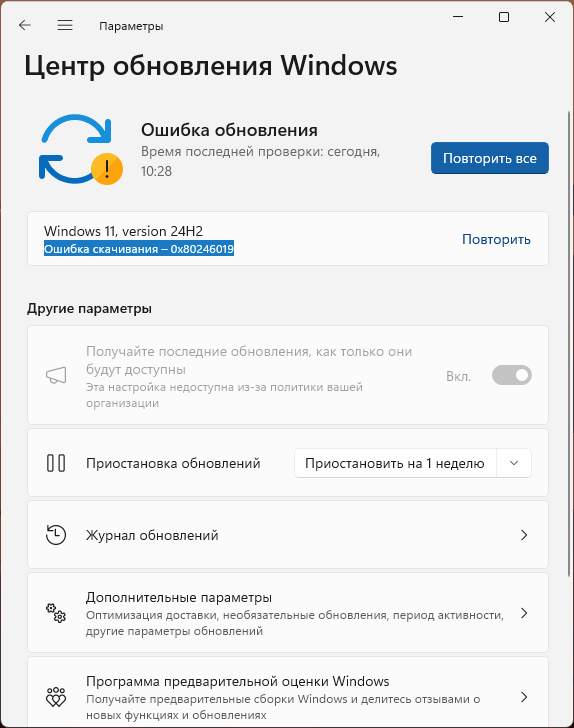
Task: Open the hamburger navigation menu
Action: pos(65,25)
